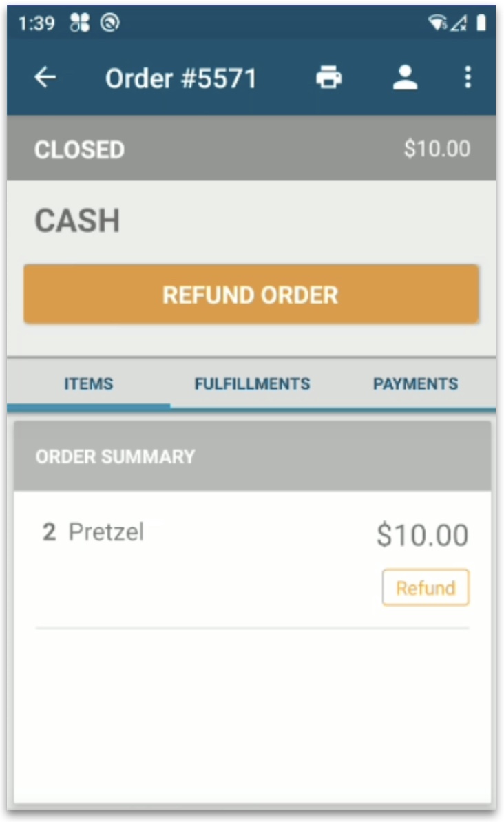This screenshot has height=822, width=504.
Task: Tap the Cash payment label
Action: pyautogui.click(x=78, y=220)
